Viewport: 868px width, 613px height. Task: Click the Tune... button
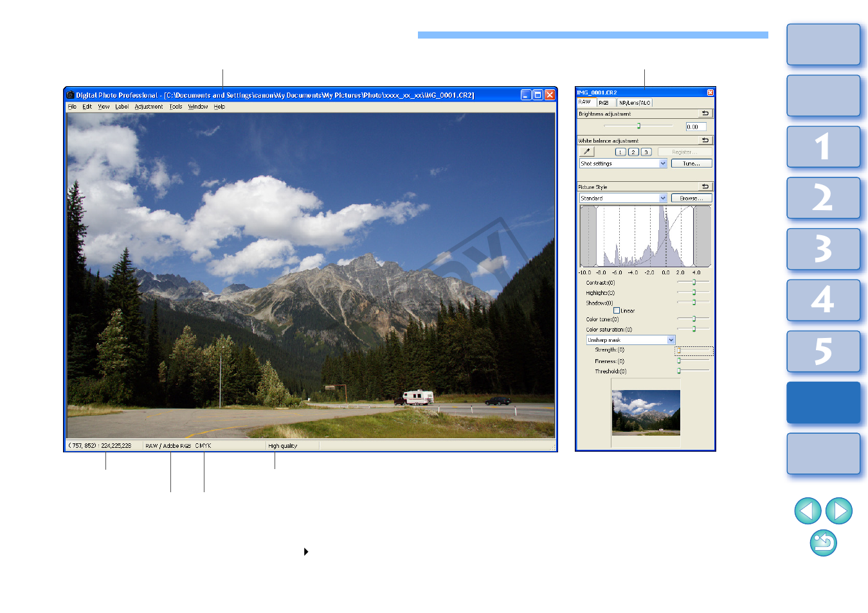tap(691, 164)
